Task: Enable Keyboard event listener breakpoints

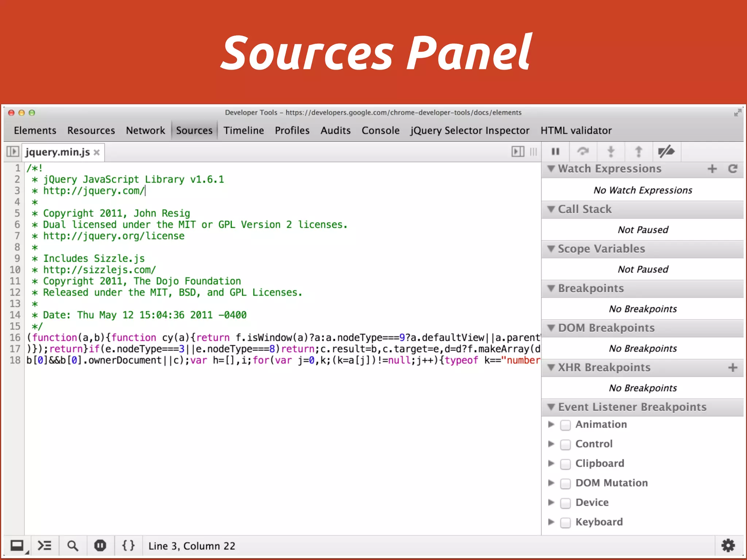Action: tap(565, 522)
